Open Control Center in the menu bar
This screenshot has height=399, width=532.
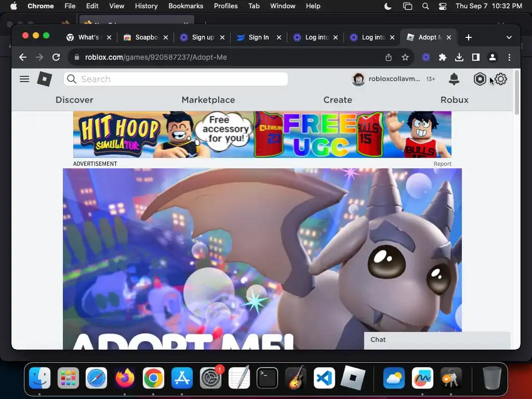coord(443,6)
